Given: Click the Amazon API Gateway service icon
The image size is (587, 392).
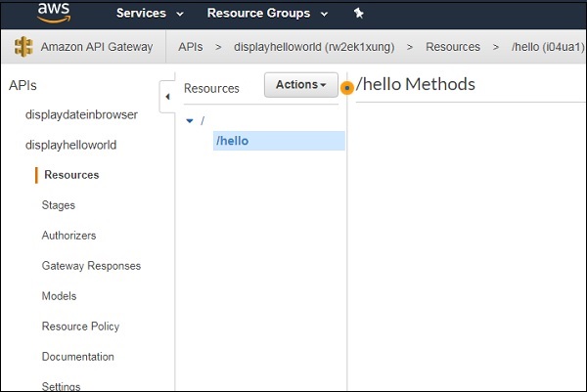Looking at the screenshot, I should (23, 47).
